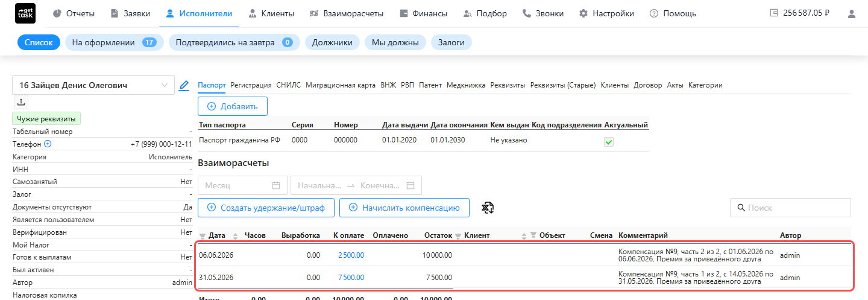The width and height of the screenshot is (868, 300).
Task: Switch to the Медкнижка tab
Action: 466,85
